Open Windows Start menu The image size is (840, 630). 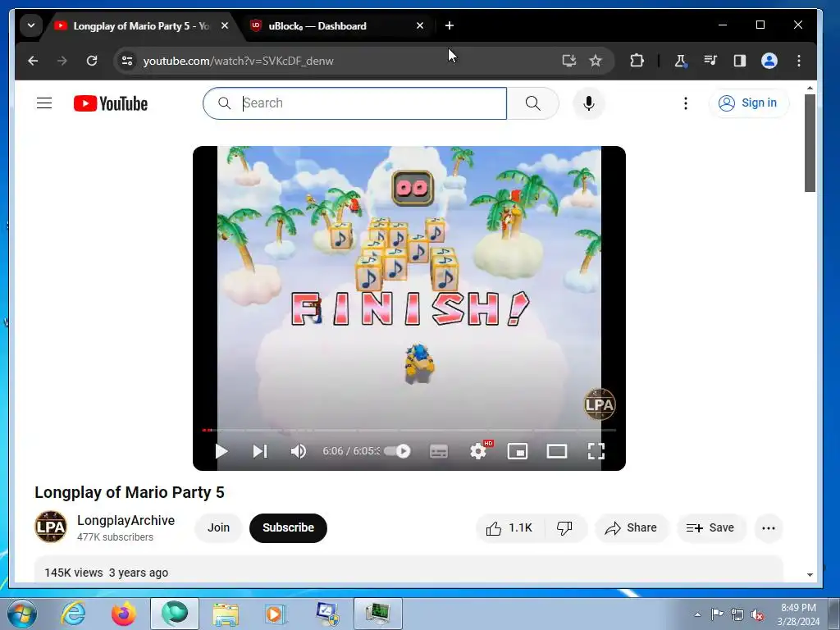[22, 614]
